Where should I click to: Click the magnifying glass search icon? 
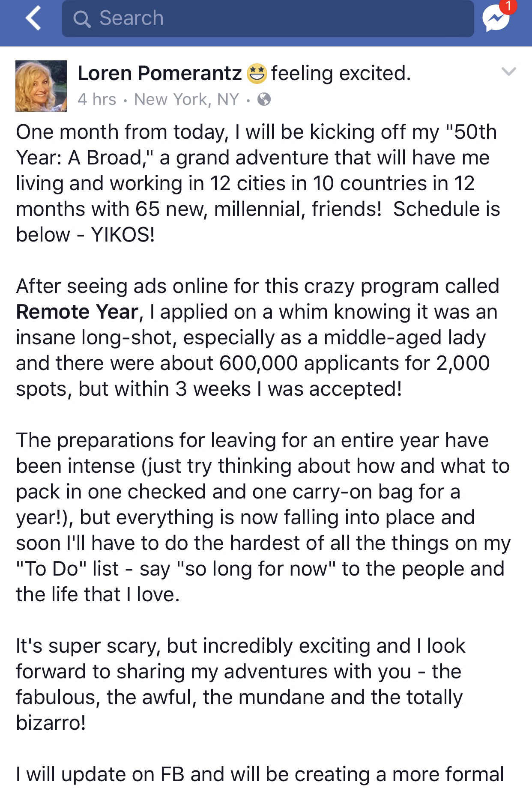tap(82, 19)
